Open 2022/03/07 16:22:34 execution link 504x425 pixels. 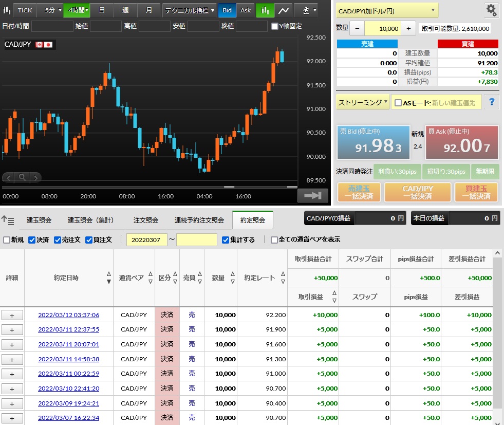pyautogui.click(x=69, y=418)
